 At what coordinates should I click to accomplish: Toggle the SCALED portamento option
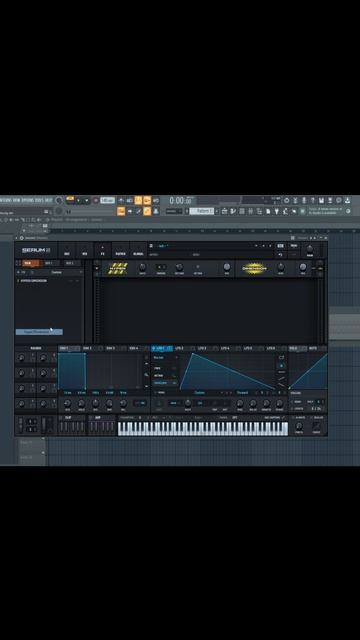pos(317,418)
